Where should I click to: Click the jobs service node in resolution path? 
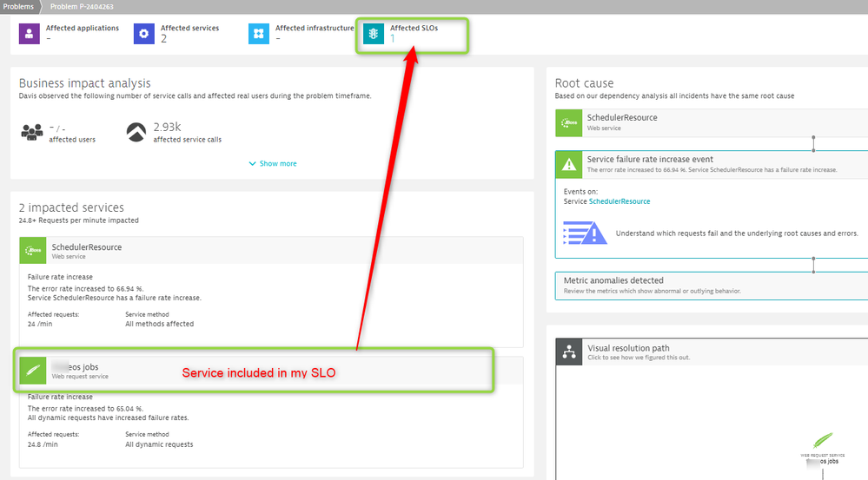point(822,443)
